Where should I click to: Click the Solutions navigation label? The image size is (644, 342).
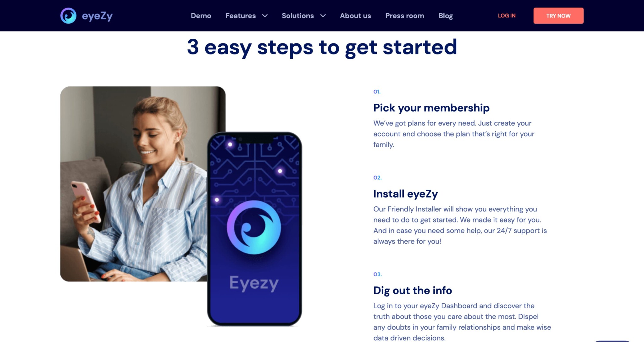point(298,16)
